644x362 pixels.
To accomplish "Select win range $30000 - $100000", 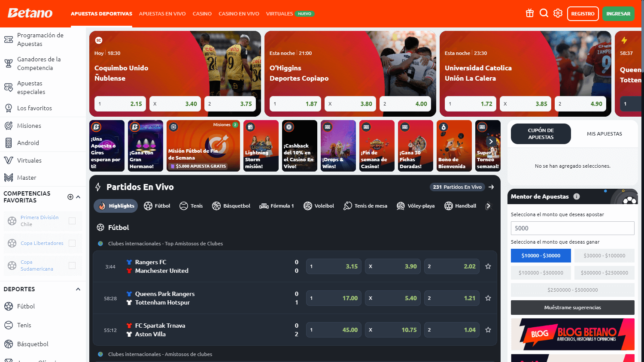I will point(605,256).
